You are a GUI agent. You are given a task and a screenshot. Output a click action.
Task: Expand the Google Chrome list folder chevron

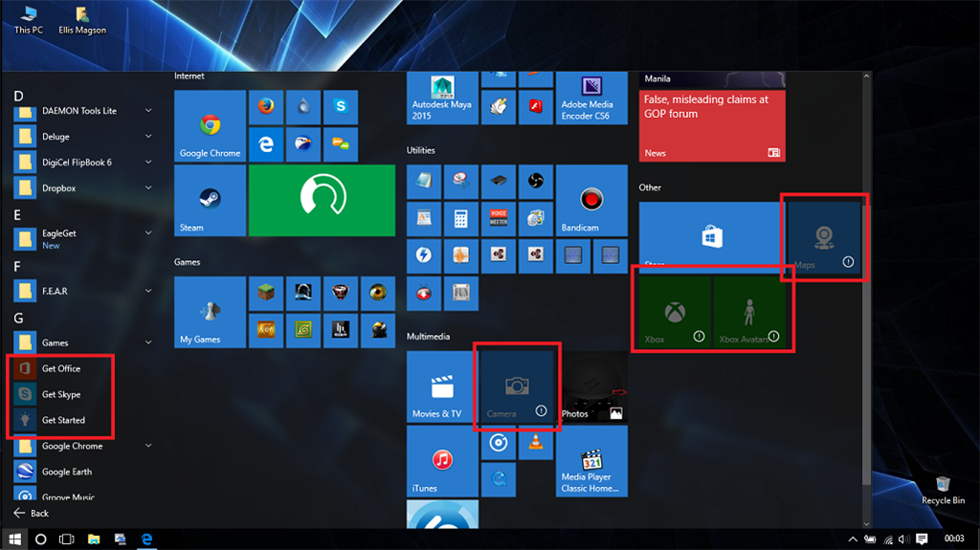[148, 446]
